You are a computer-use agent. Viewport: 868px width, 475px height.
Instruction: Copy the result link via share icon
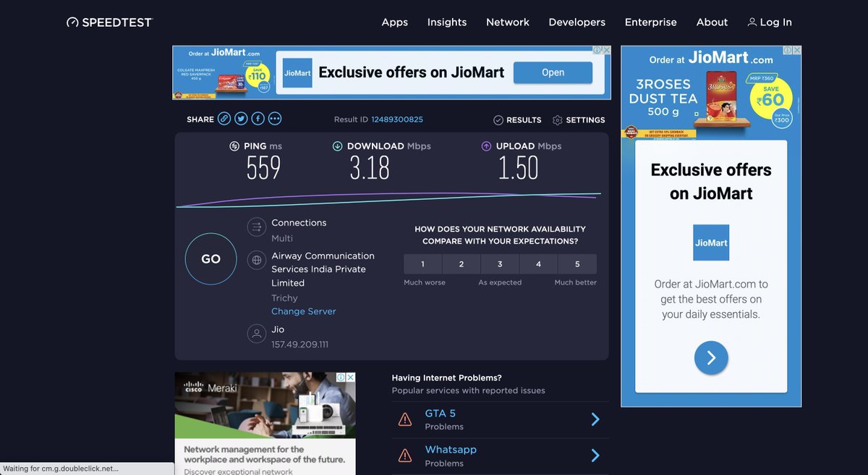pos(224,119)
